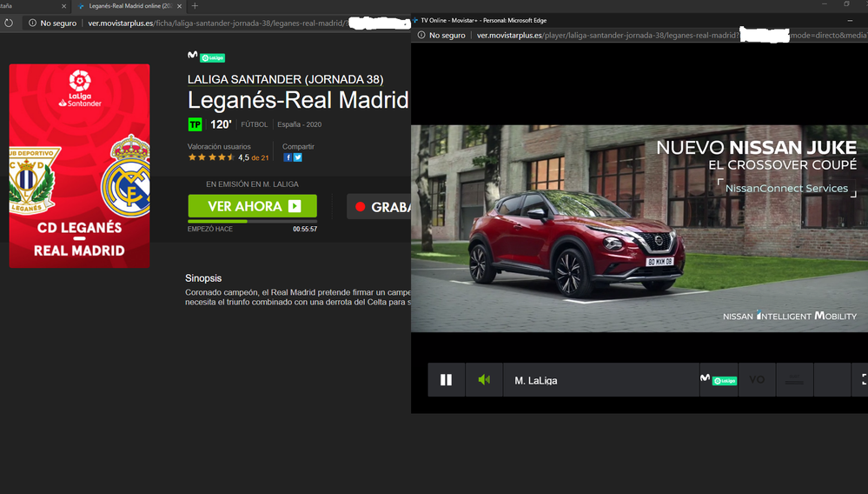Toggle VO original audio in the player
This screenshot has width=868, height=494.
(x=757, y=380)
